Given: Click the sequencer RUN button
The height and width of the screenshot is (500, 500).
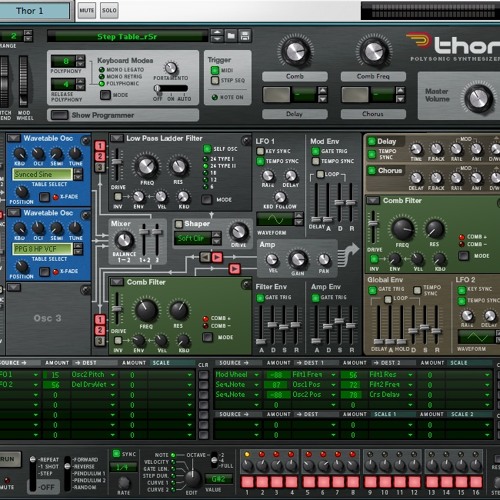Looking at the screenshot, I should click(x=9, y=459).
